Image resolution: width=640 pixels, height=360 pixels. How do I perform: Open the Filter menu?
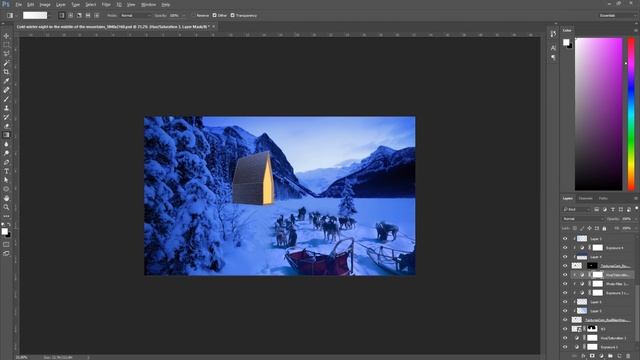click(x=106, y=4)
